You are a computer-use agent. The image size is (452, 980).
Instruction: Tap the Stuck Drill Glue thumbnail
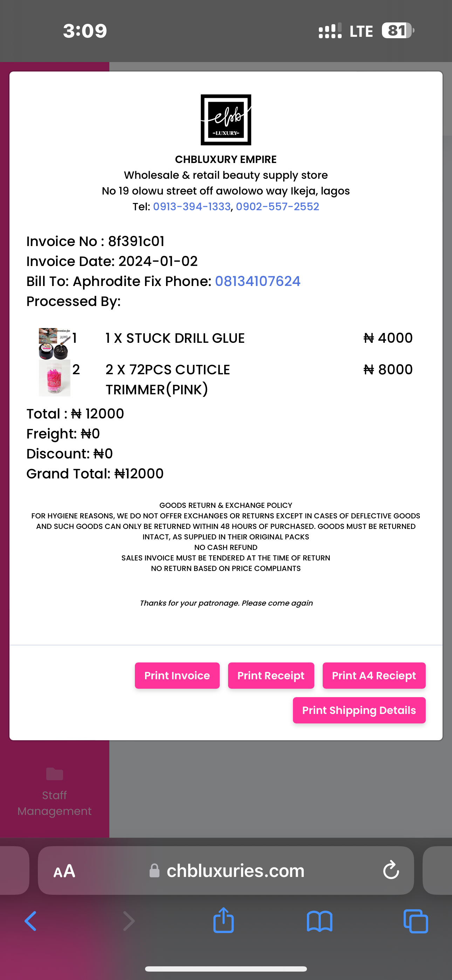coord(54,343)
